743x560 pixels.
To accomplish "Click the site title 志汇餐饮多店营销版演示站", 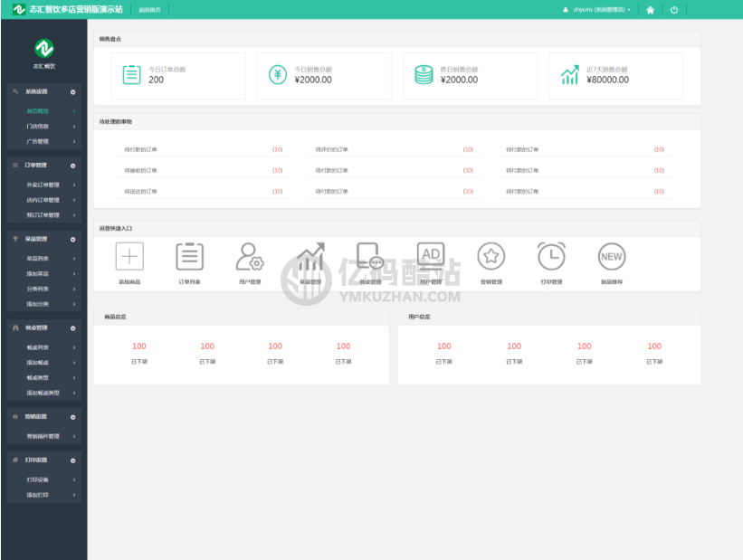I will (x=76, y=9).
